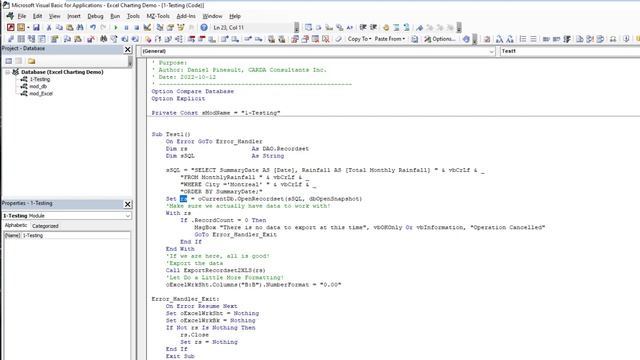Open the File menu
The height and width of the screenshot is (360, 640).
(22, 16)
